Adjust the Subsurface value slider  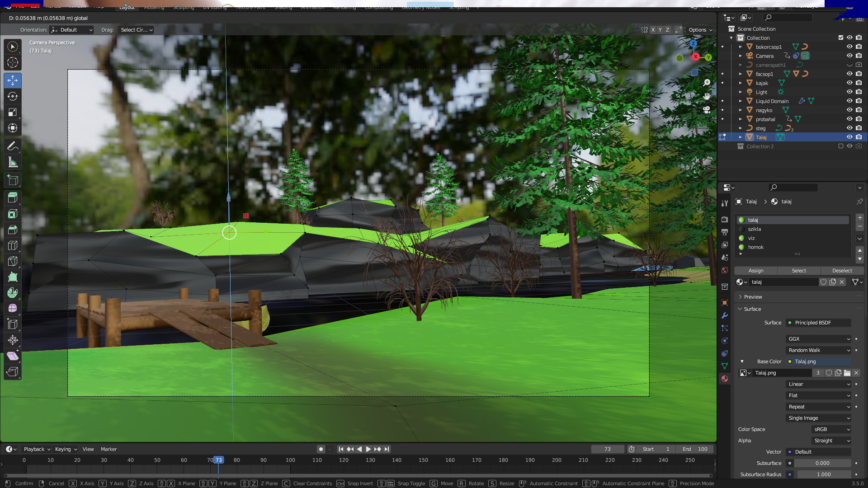822,463
